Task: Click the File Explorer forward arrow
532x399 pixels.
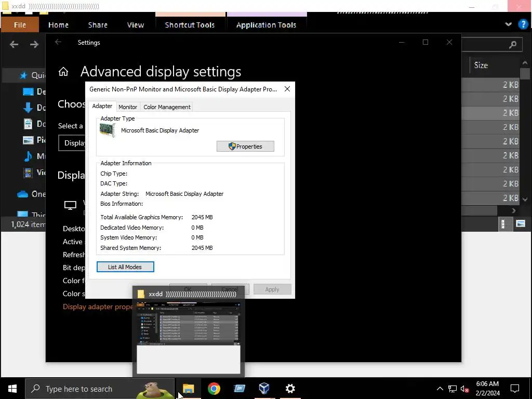Action: pos(34,45)
